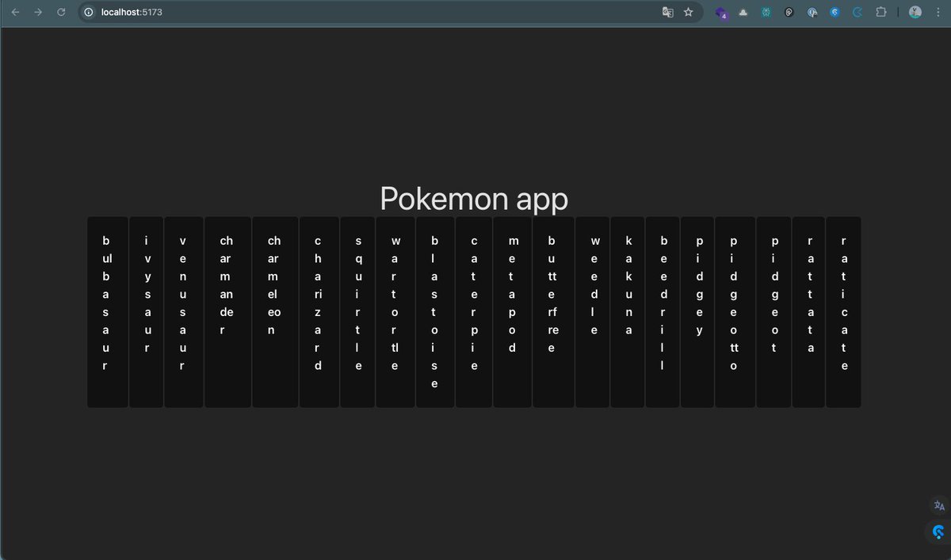The height and width of the screenshot is (560, 951).
Task: Choose the metapod card
Action: pyautogui.click(x=513, y=312)
